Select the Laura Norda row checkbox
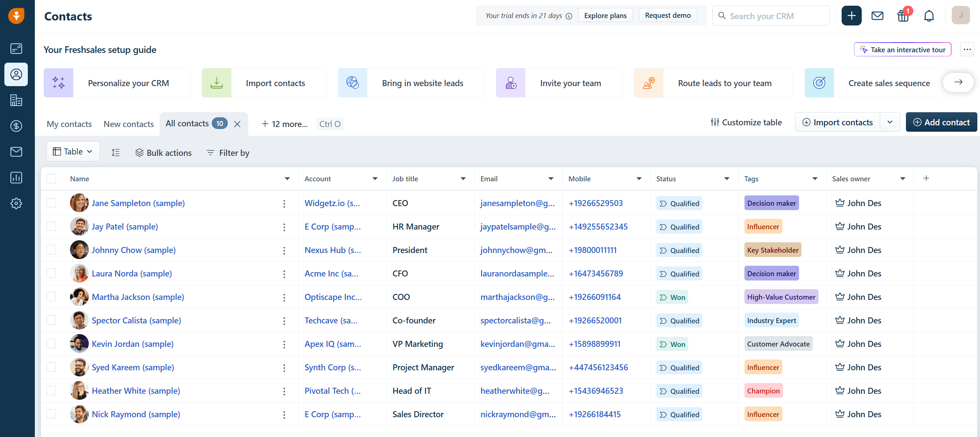The image size is (980, 437). 51,273
